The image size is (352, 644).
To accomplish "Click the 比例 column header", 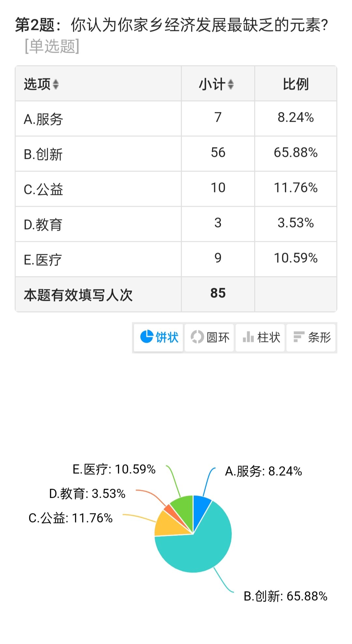I will point(296,84).
